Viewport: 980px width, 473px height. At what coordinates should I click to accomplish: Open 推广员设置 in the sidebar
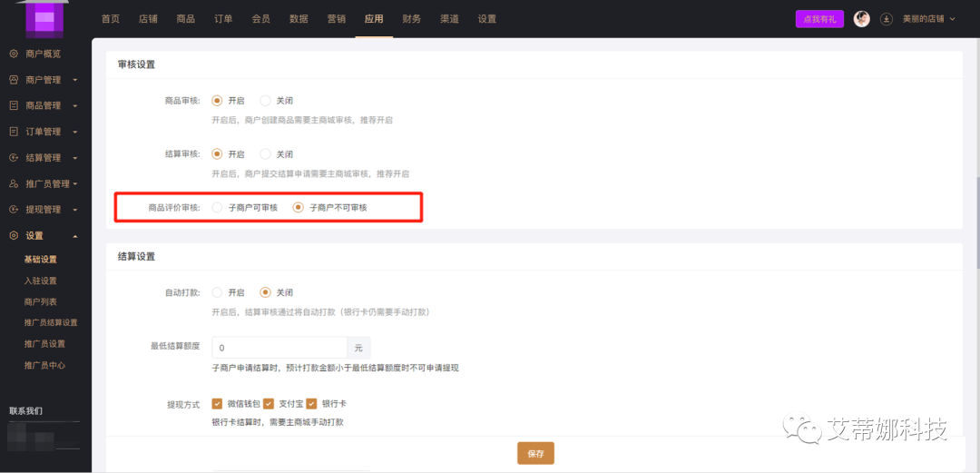pos(44,343)
